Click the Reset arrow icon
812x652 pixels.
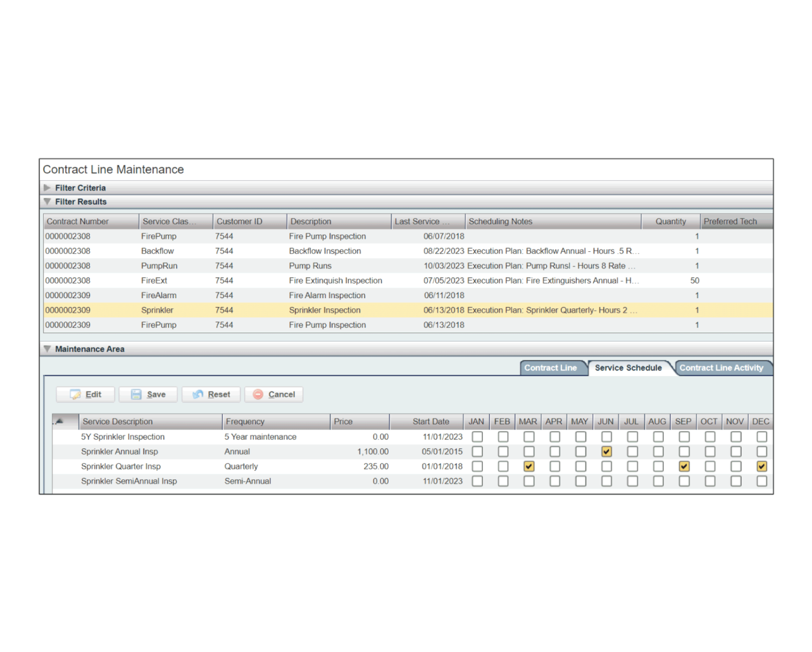click(198, 394)
